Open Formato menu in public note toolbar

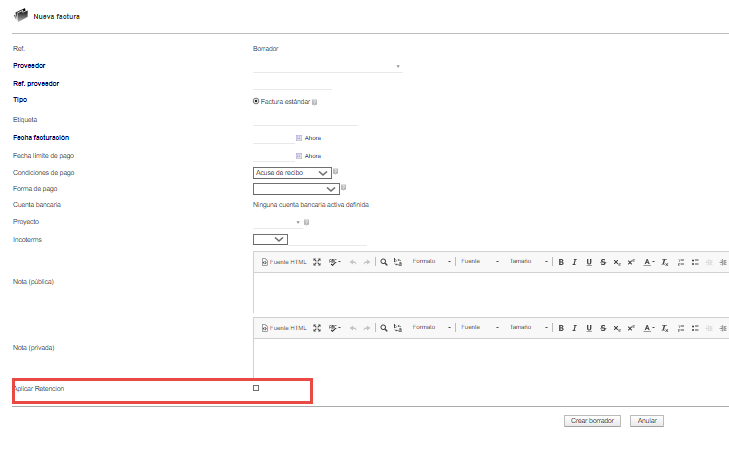pos(431,261)
